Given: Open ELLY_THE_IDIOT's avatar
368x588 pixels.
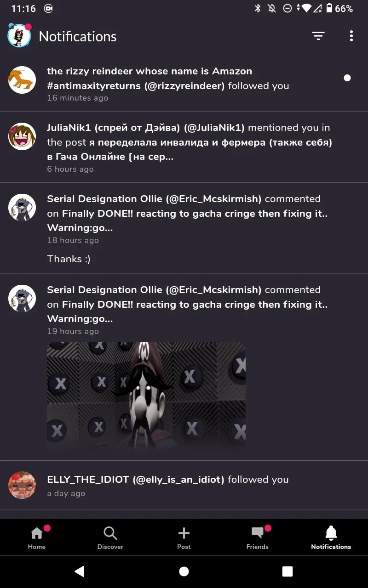Looking at the screenshot, I should [x=22, y=485].
